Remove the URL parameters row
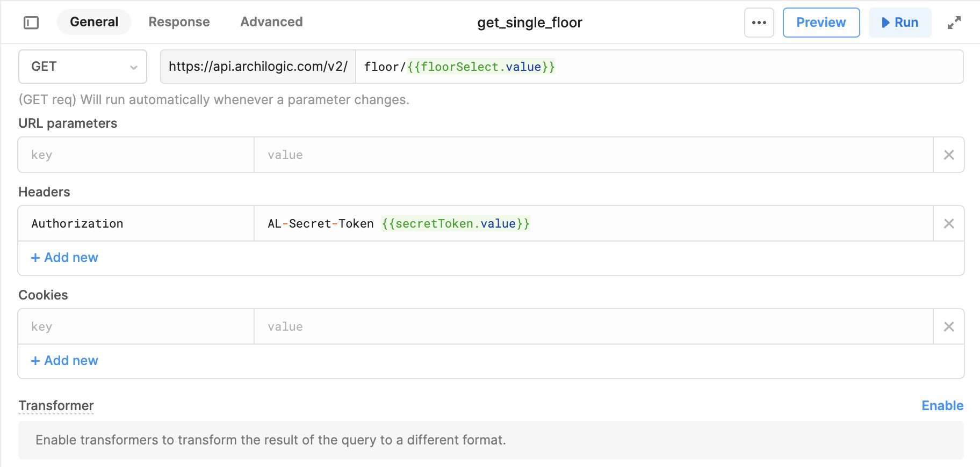Image resolution: width=980 pixels, height=467 pixels. point(949,155)
